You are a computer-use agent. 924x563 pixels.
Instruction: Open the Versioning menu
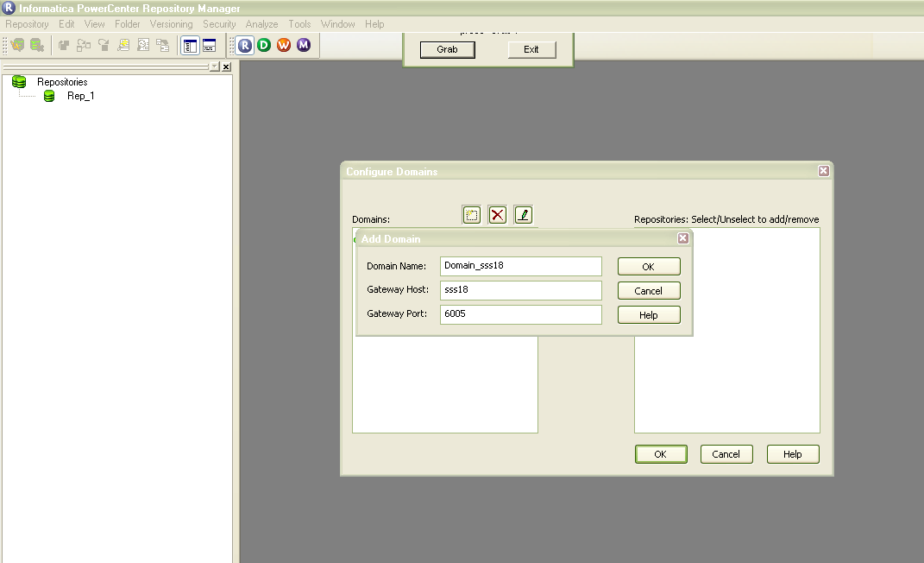(x=171, y=24)
